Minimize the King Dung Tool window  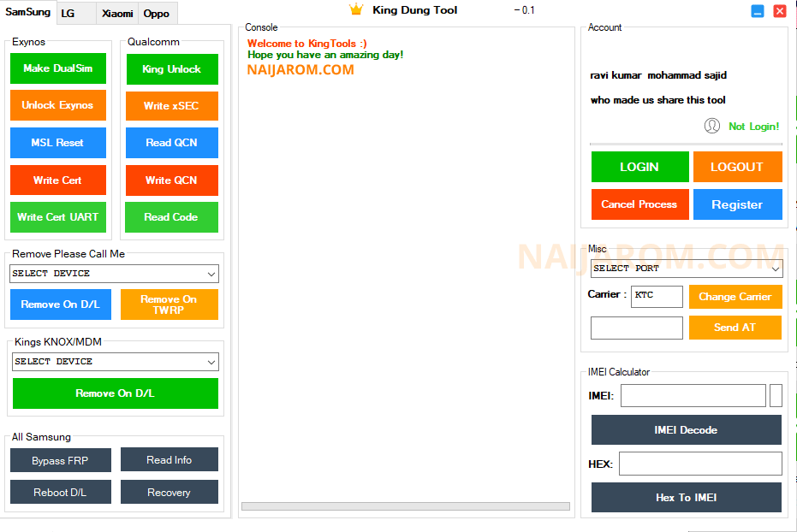pyautogui.click(x=758, y=11)
